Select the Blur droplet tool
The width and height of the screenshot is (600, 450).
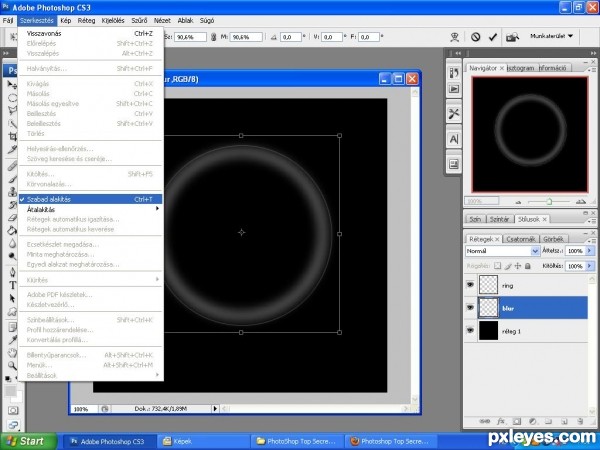pyautogui.click(x=12, y=243)
